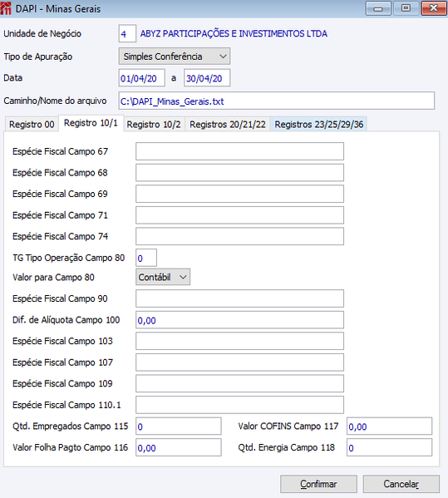This screenshot has width=448, height=498.
Task: Open the Registros 23/25/29/36 tab
Action: click(x=319, y=124)
